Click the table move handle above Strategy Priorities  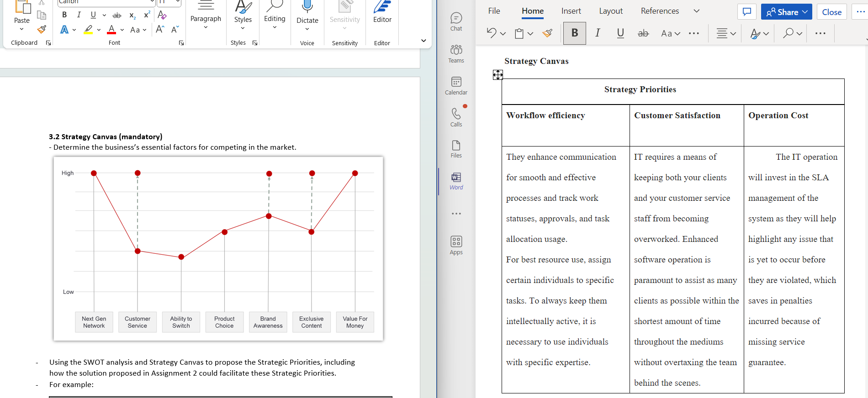pyautogui.click(x=498, y=75)
